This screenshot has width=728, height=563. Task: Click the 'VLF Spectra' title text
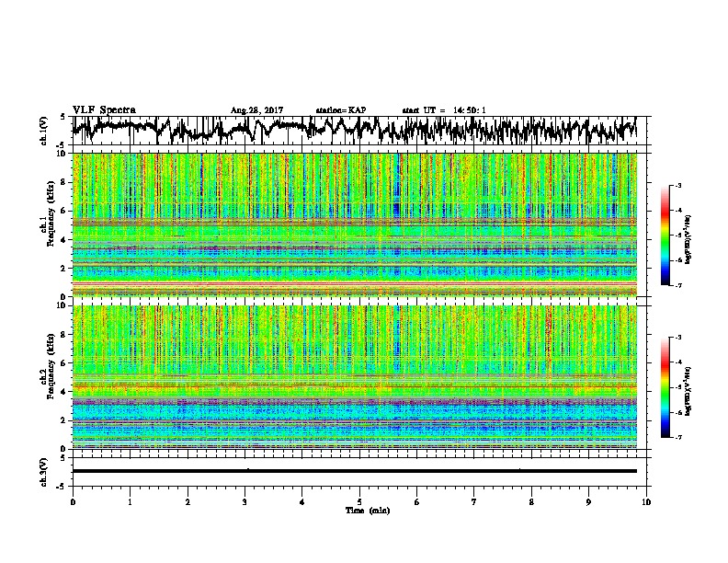[x=104, y=110]
